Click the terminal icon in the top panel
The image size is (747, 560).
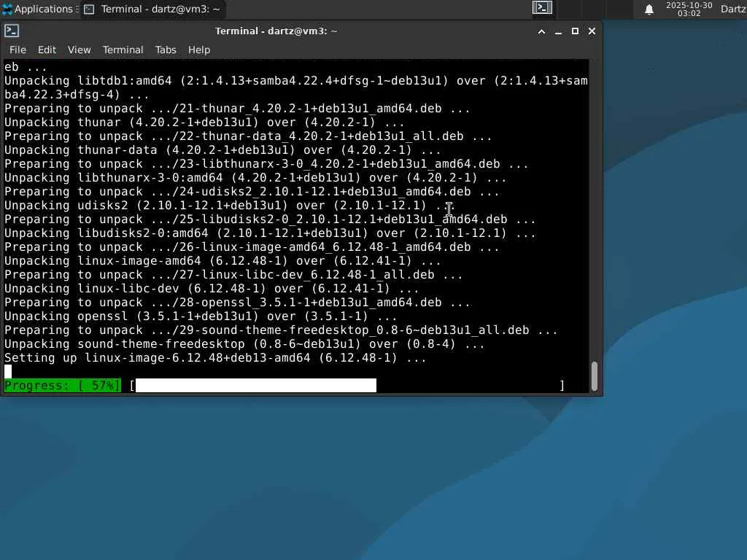tap(542, 8)
